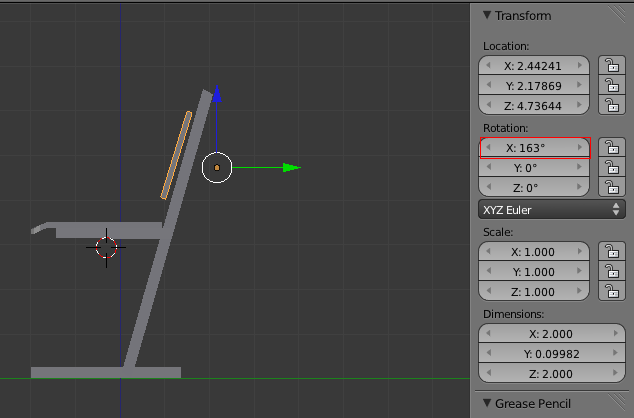
Task: Click the Location Y field 2.17869
Action: pos(534,86)
